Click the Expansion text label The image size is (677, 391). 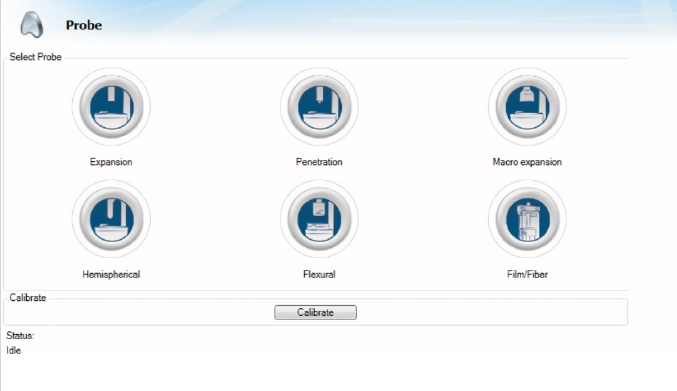pos(111,162)
